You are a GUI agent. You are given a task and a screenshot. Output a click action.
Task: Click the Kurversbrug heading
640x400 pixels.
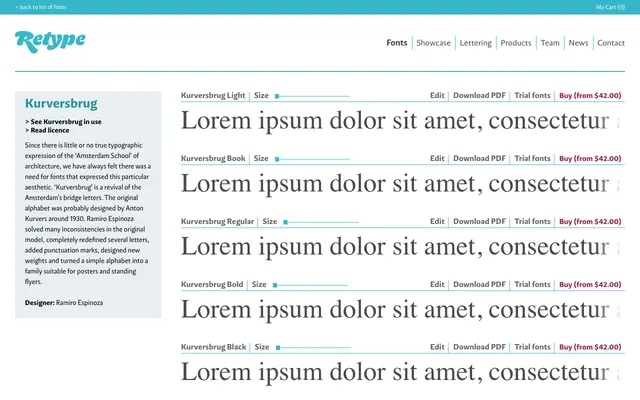coord(61,104)
